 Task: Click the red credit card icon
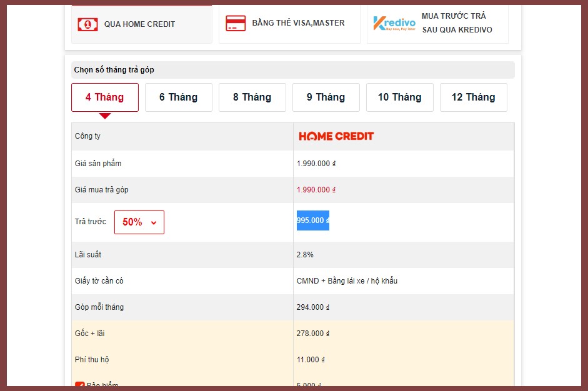236,23
